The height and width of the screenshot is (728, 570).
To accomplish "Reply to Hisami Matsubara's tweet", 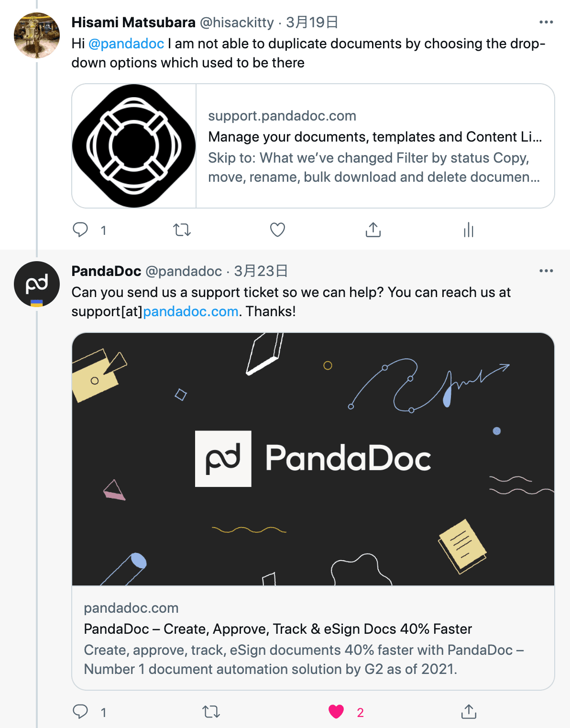I will 80,230.
